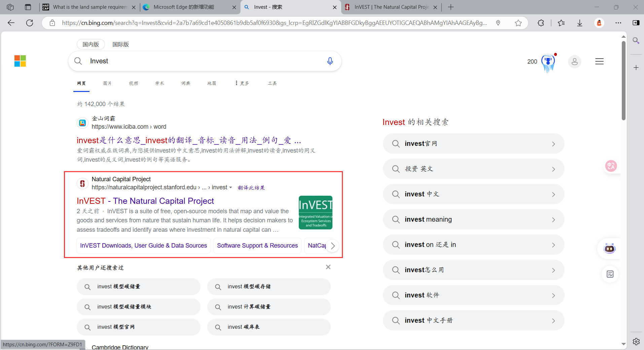Open browser extensions puzzle icon
Viewport: 644px width, 350px height.
coord(541,23)
